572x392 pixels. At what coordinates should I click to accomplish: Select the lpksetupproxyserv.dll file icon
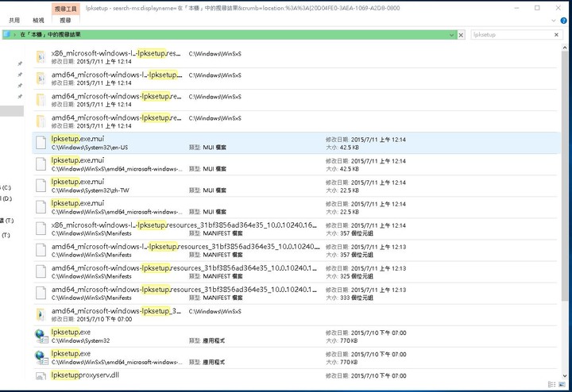pos(41,375)
